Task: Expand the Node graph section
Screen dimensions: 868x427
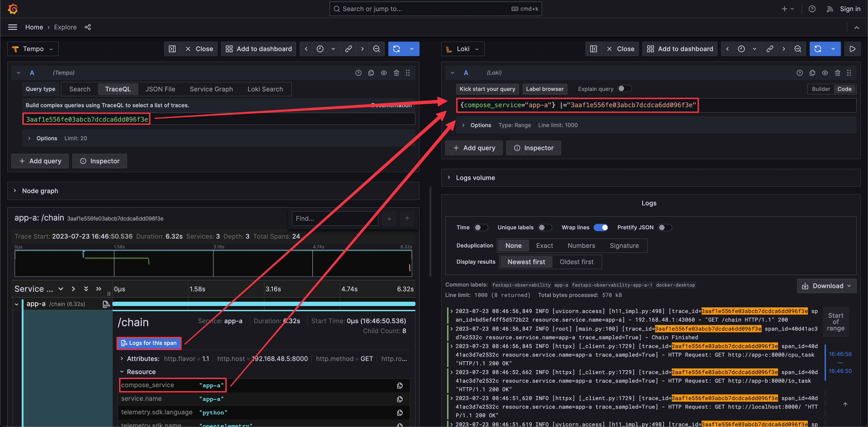Action: 40,191
